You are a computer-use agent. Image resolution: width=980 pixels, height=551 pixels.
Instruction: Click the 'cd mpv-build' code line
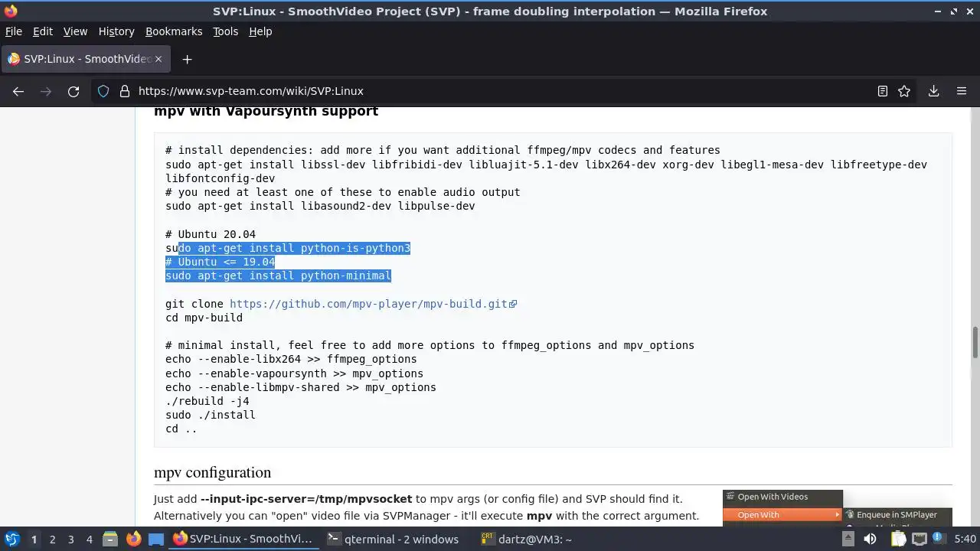204,318
